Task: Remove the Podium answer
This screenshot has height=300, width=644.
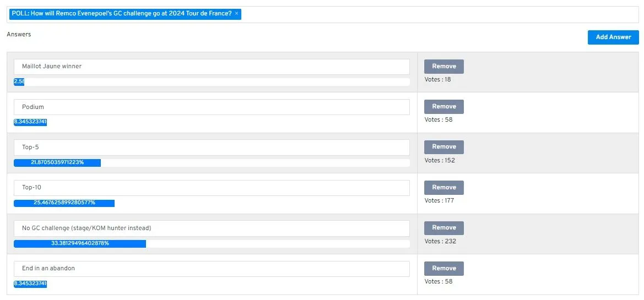Action: click(444, 107)
